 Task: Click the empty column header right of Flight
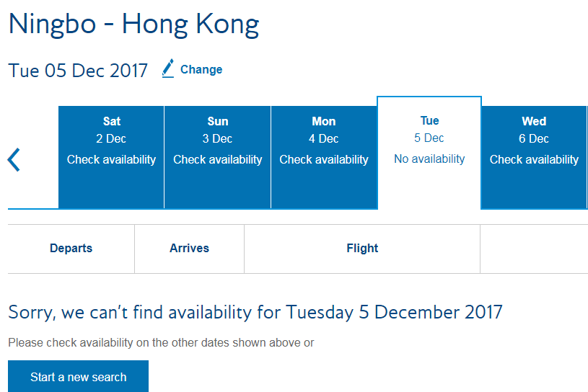coord(533,249)
